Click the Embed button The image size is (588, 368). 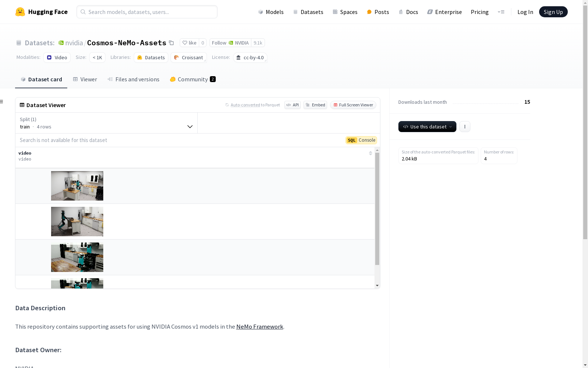315,105
